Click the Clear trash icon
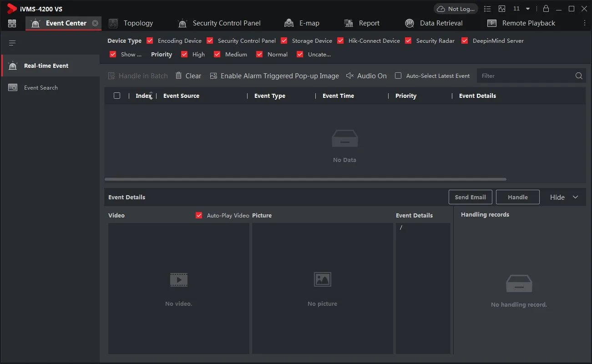The height and width of the screenshot is (364, 592). pos(179,76)
